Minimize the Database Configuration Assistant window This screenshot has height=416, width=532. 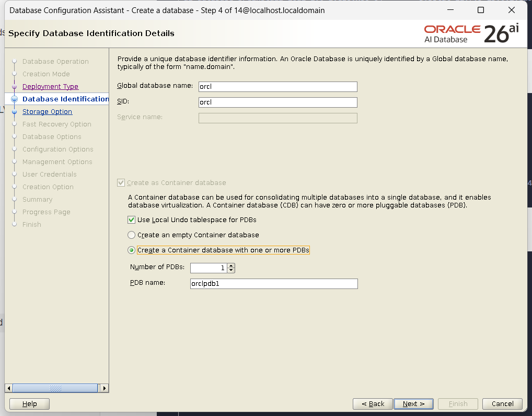tap(450, 10)
